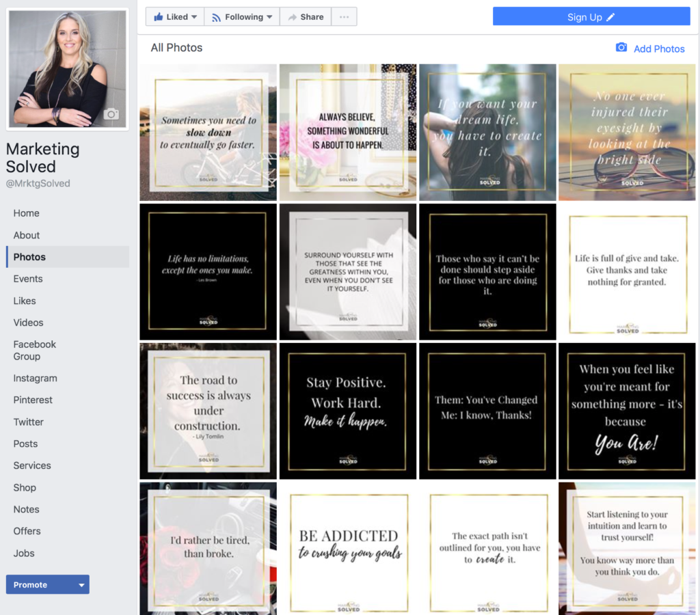Click the Share arrow icon
Screen dimensions: 700x615
[293, 17]
